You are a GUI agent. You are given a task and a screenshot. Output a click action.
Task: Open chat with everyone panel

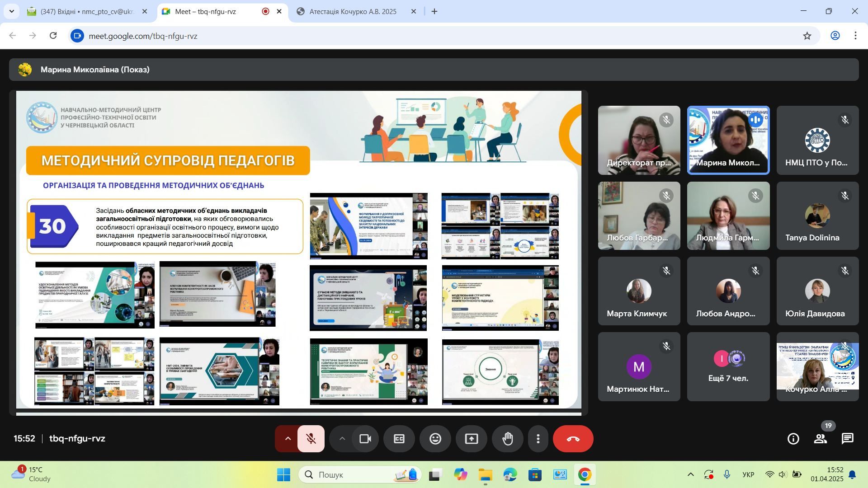[848, 439]
